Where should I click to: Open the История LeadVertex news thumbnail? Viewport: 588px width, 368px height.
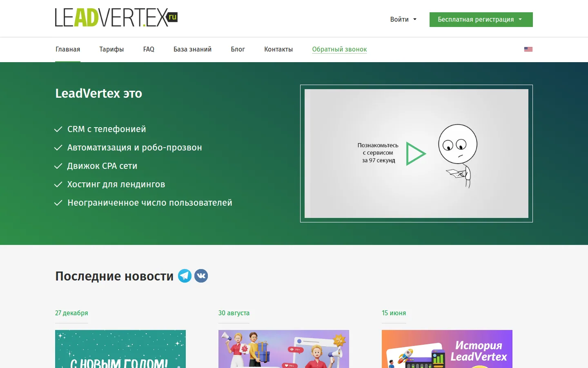pos(447,349)
